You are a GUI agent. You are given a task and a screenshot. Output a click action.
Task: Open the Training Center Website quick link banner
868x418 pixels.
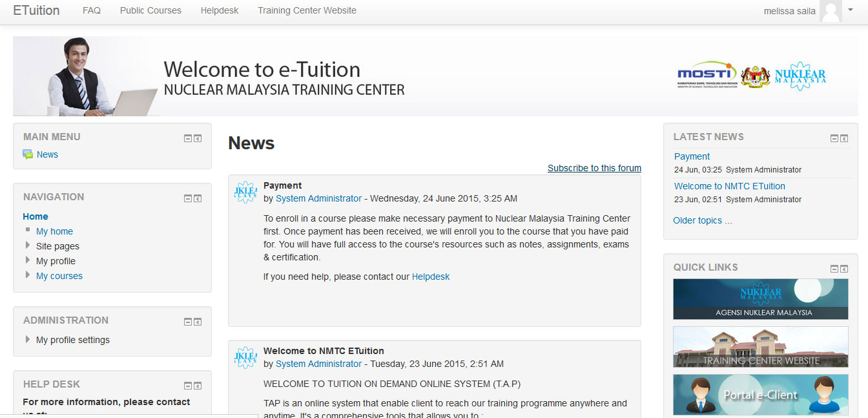761,347
